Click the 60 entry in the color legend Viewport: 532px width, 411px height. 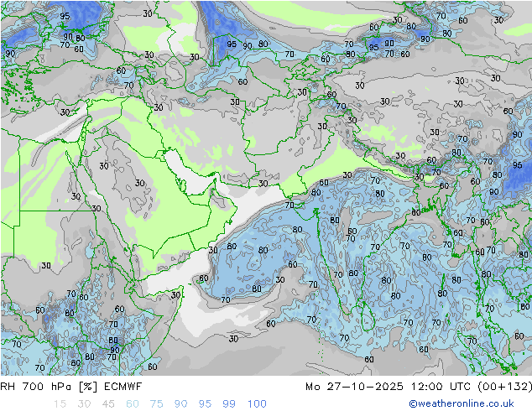tap(133, 404)
